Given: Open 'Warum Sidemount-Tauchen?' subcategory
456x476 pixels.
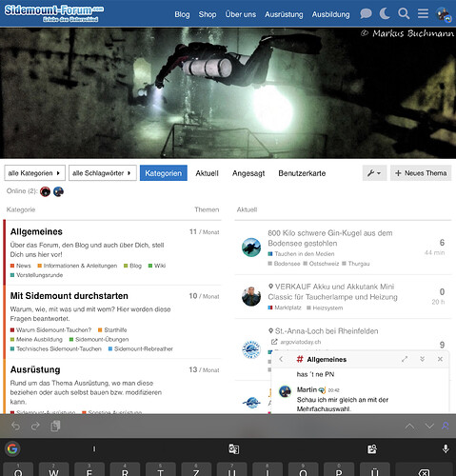Looking at the screenshot, I should 50,330.
